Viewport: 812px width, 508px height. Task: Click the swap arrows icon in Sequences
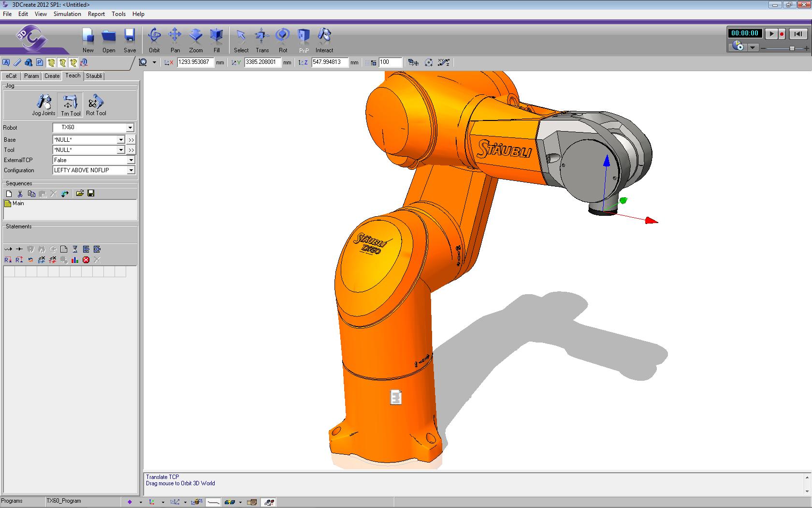point(65,194)
